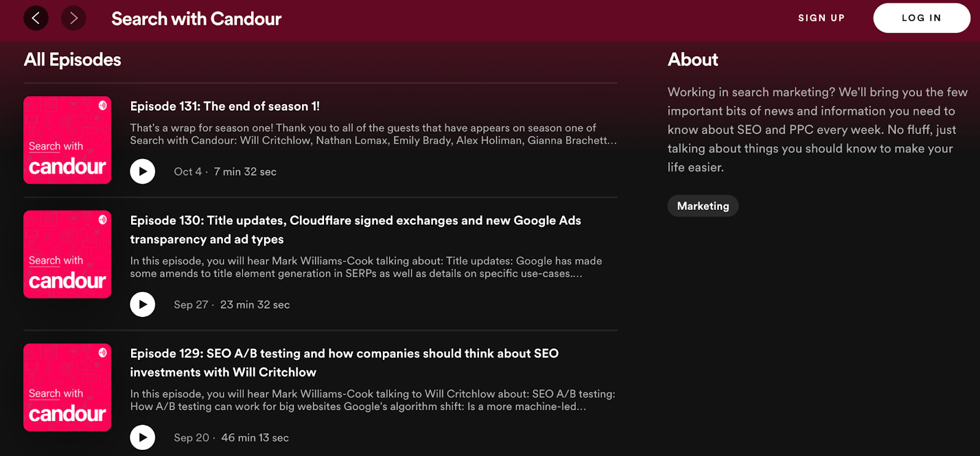The height and width of the screenshot is (456, 980).
Task: Select Episode 130 cover thumbnail
Action: (x=67, y=255)
